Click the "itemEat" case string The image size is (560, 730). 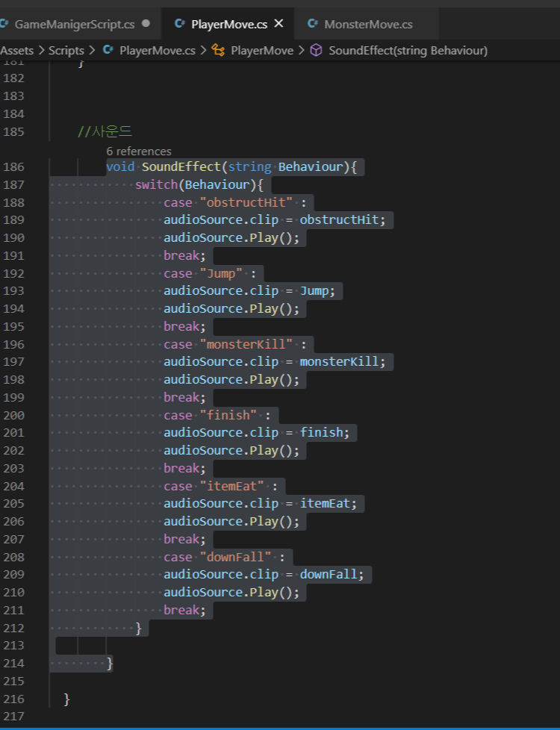[x=231, y=486]
